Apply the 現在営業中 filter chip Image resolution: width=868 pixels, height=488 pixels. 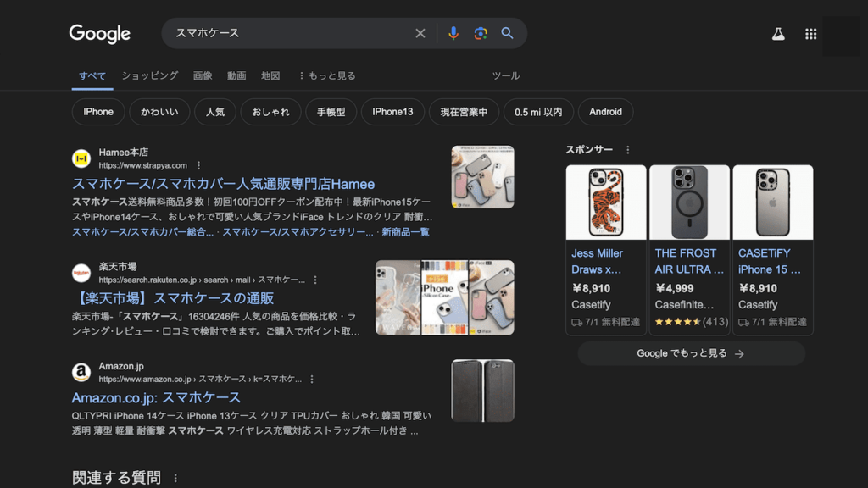[464, 112]
